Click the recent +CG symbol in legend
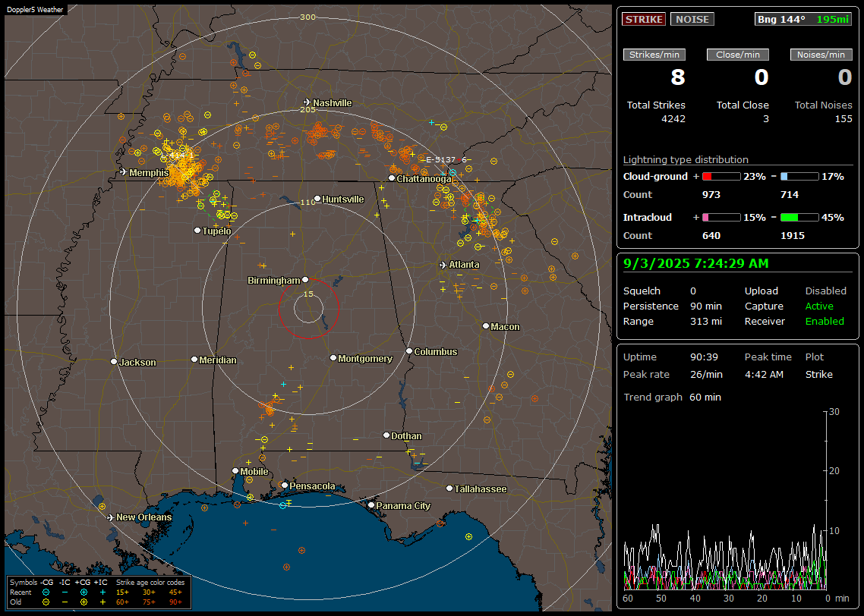This screenshot has width=864, height=616. click(x=84, y=592)
